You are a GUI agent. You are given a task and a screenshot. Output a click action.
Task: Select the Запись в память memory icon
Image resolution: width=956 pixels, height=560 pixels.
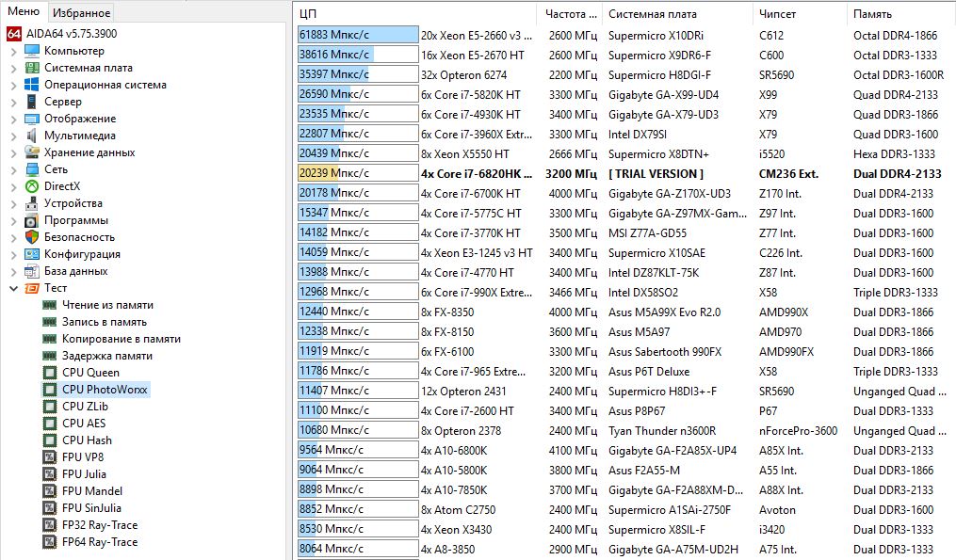pyautogui.click(x=49, y=322)
